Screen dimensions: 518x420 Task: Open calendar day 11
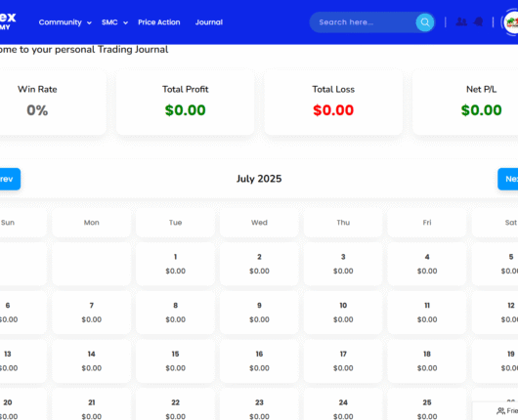(427, 313)
